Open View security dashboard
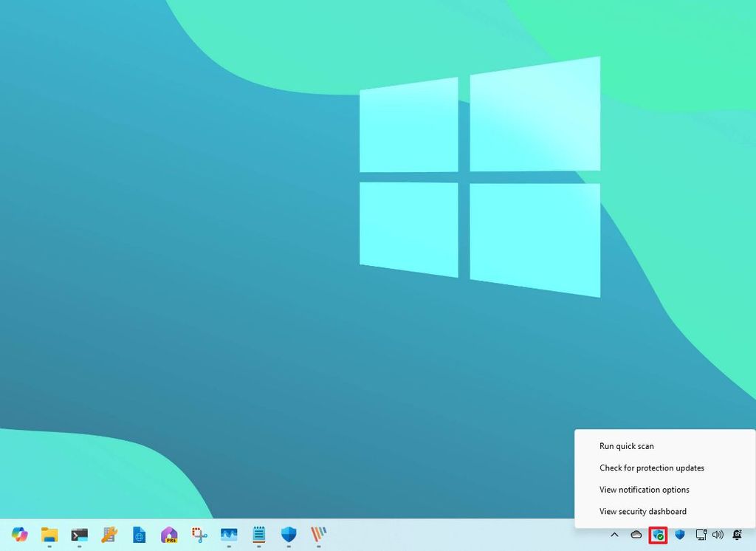Image resolution: width=756 pixels, height=551 pixels. point(643,511)
